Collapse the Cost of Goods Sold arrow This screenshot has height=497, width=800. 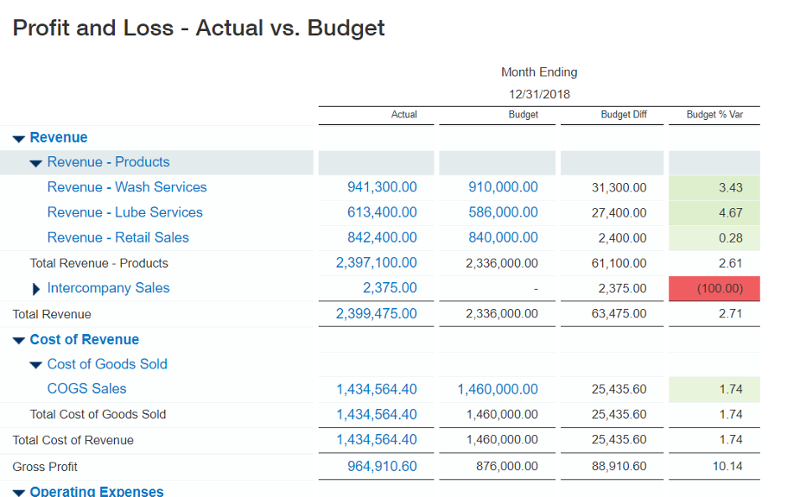(36, 365)
